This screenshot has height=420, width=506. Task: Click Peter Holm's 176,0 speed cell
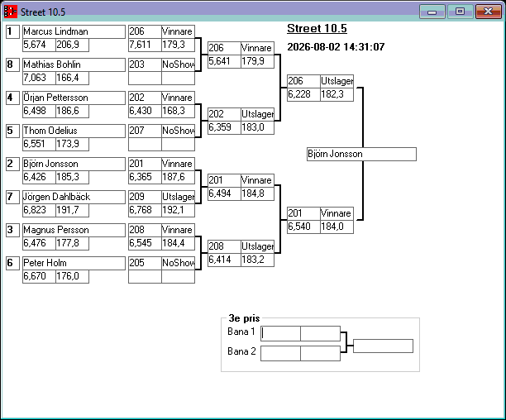point(72,276)
